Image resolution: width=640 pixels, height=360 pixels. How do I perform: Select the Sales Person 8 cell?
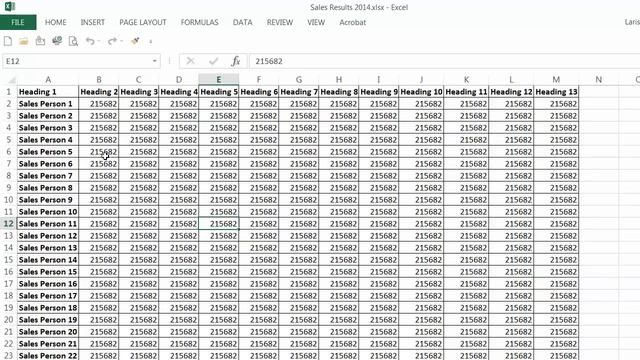[x=48, y=188]
